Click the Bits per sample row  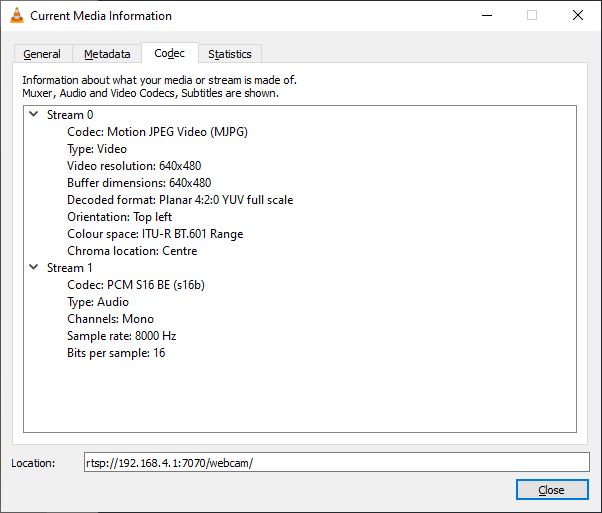click(116, 353)
